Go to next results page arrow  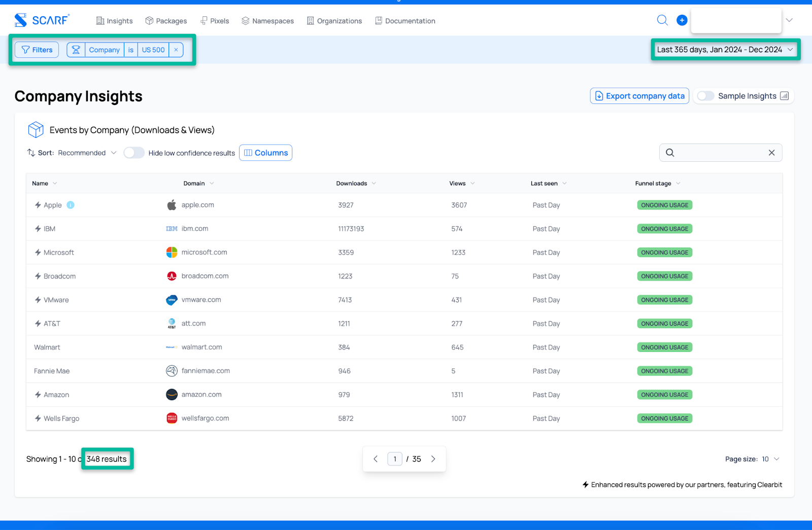point(433,459)
